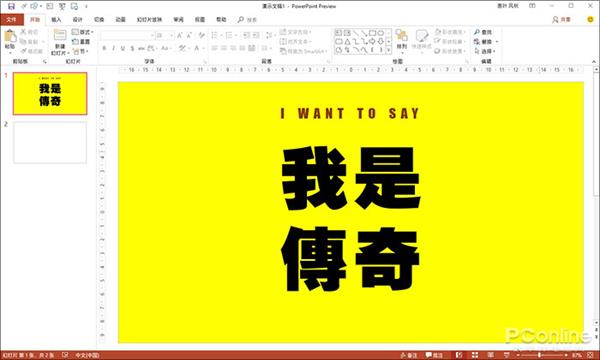Select slide 1 thumbnail
Viewport: 600px width, 360px height.
click(x=50, y=93)
